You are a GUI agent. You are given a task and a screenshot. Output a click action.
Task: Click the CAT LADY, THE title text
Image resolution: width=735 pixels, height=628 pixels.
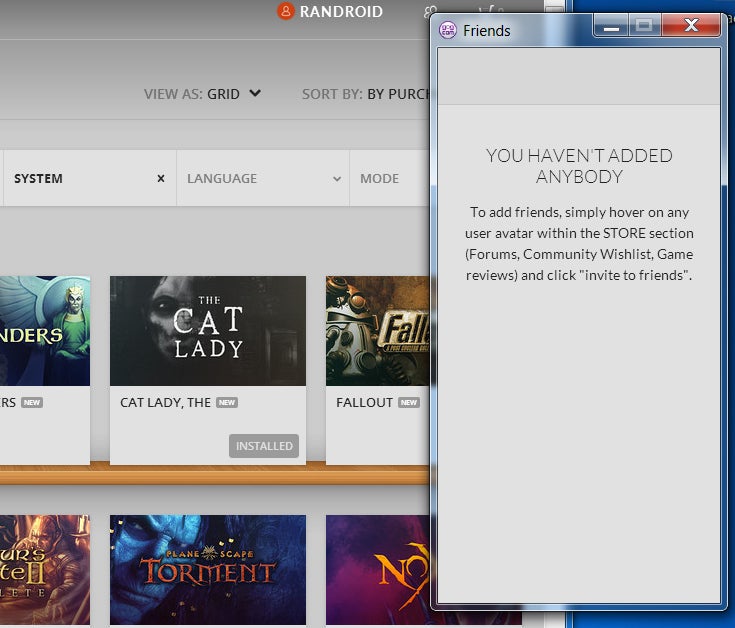165,403
